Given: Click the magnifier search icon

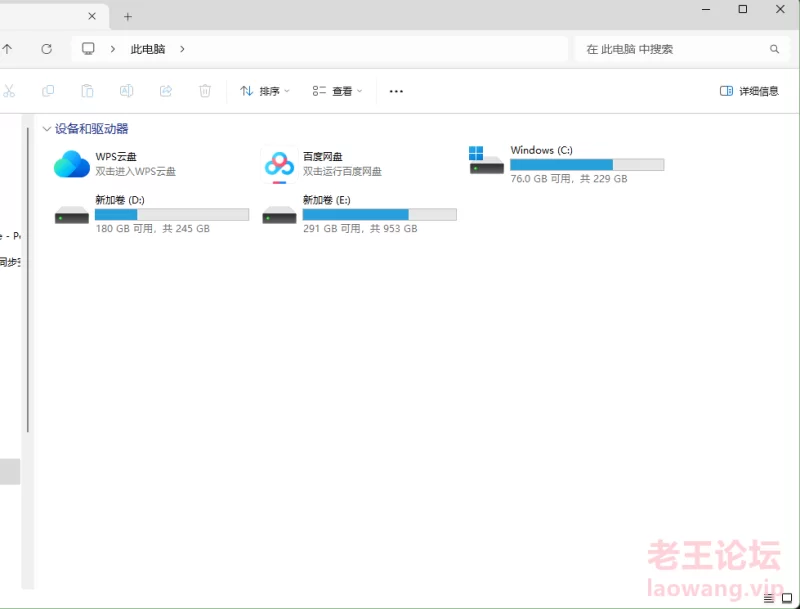Looking at the screenshot, I should click(x=774, y=49).
